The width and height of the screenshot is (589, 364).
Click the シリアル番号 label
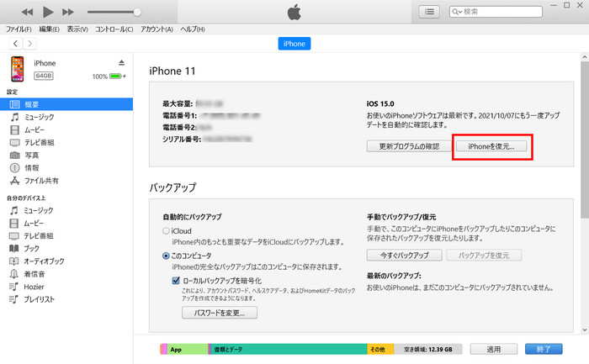[182, 140]
